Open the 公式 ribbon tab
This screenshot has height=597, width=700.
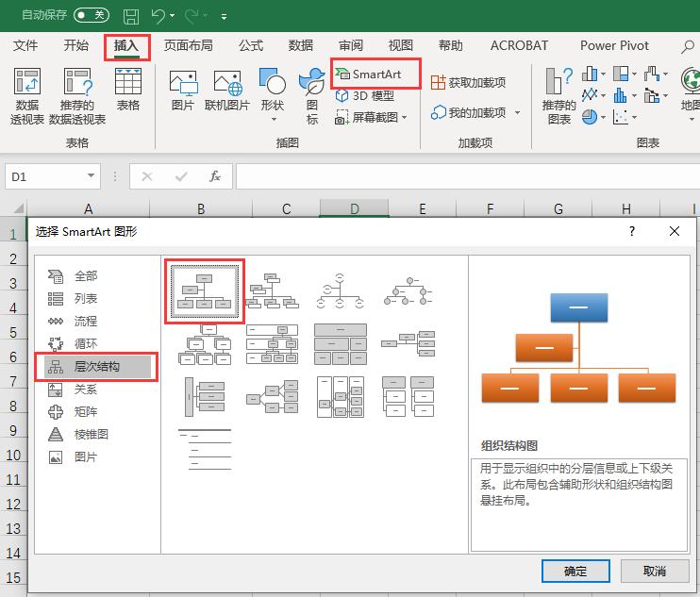pos(251,45)
